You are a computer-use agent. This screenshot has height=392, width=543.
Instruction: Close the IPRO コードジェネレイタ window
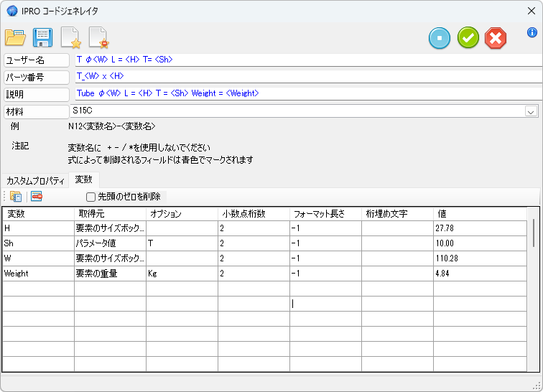pyautogui.click(x=532, y=11)
